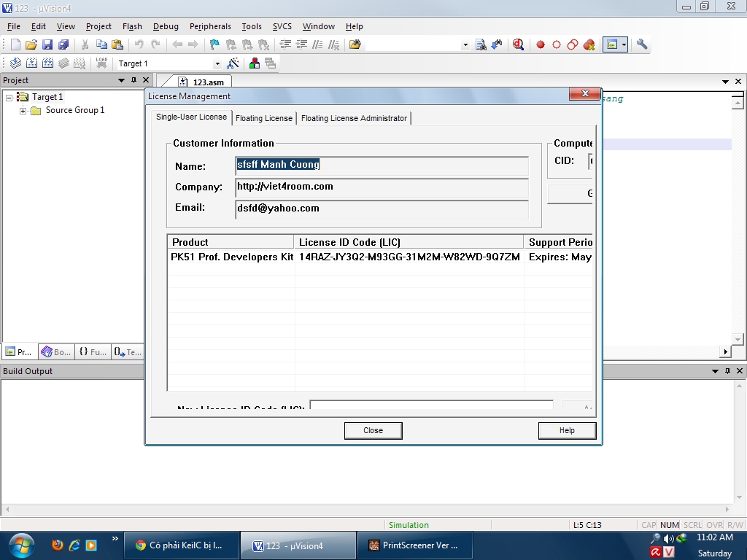
Task: Click License ID Code (LIC) column header
Action: pyautogui.click(x=409, y=242)
